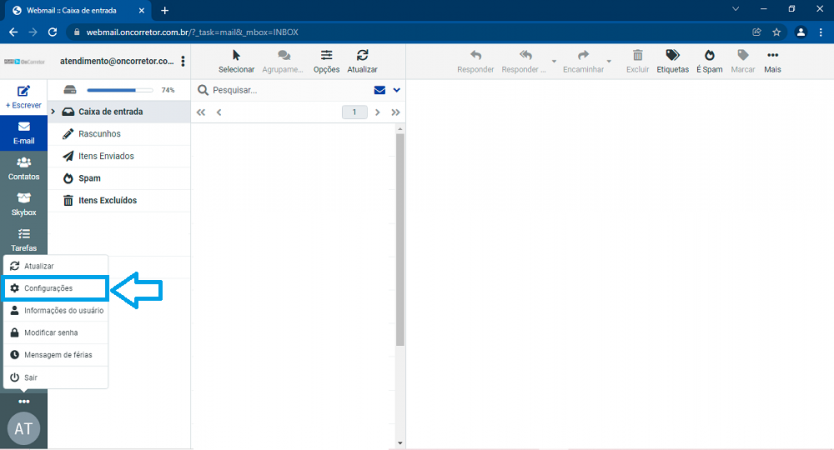Click the 74% storage quota bar
The height and width of the screenshot is (450, 834).
click(x=120, y=90)
